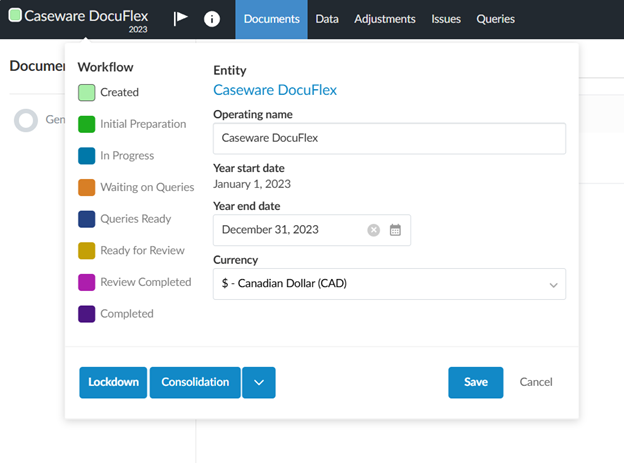Pick the Waiting on Queries swatch

coord(87,187)
